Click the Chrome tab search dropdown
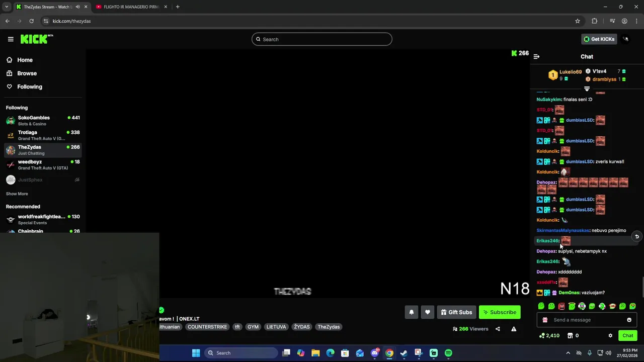Screen dimensions: 644x362 point(6,7)
